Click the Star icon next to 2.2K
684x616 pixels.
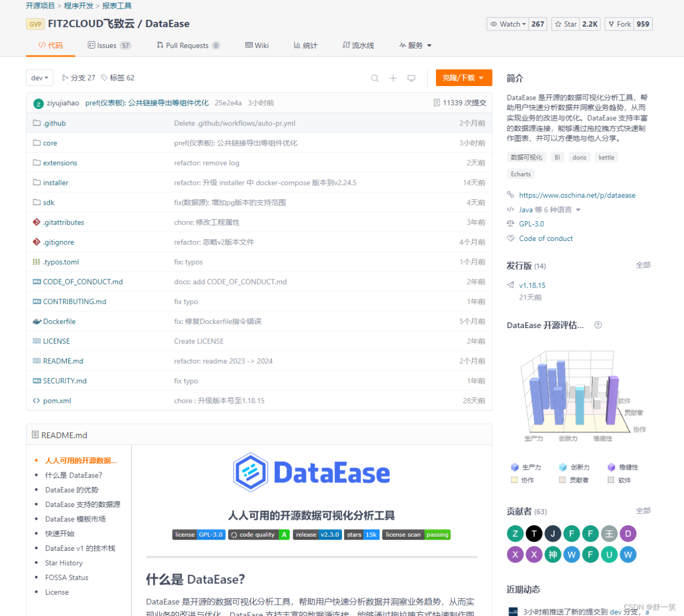559,24
